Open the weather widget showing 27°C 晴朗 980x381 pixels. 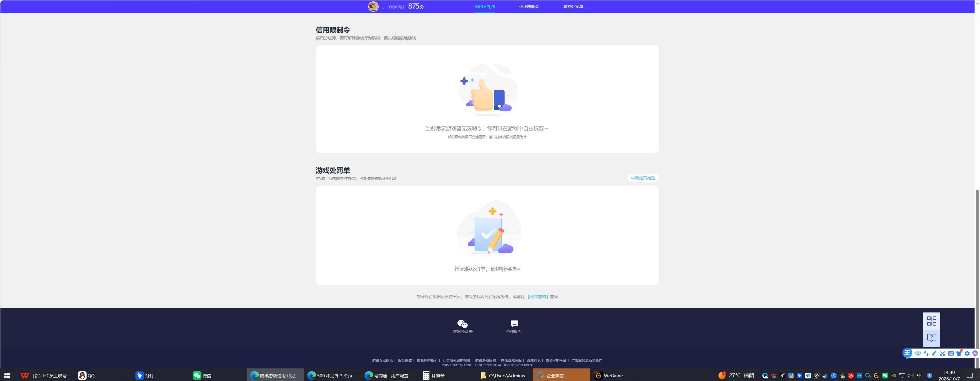pyautogui.click(x=736, y=375)
